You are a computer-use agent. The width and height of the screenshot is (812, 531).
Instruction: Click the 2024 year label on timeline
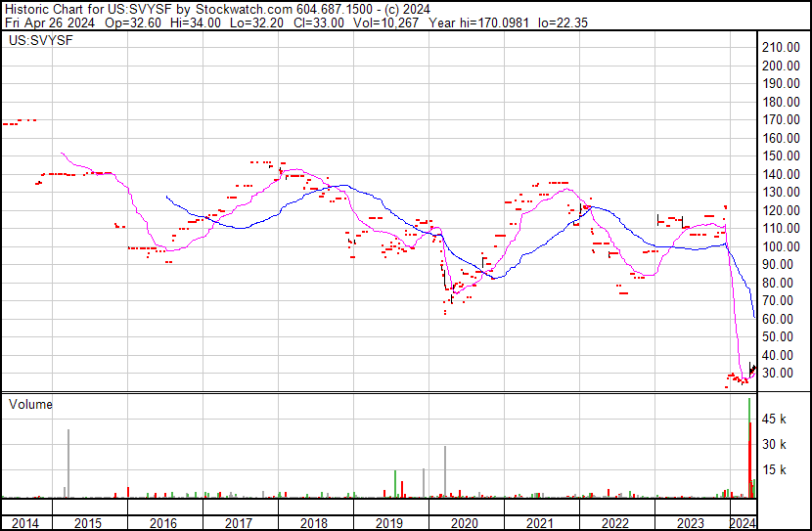(x=743, y=523)
